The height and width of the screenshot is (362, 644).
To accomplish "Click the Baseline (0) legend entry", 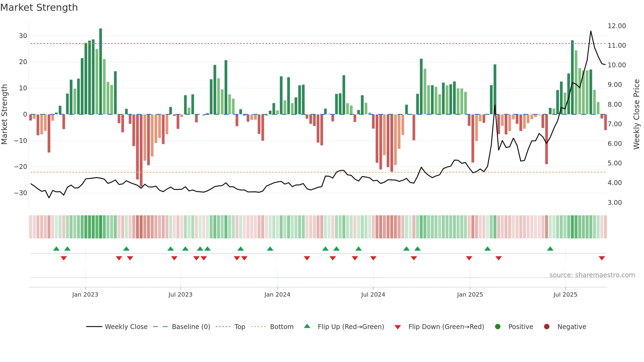I will (182, 327).
